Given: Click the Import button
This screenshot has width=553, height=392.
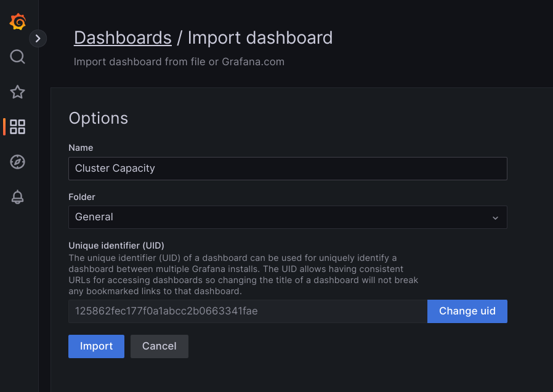Looking at the screenshot, I should [96, 346].
